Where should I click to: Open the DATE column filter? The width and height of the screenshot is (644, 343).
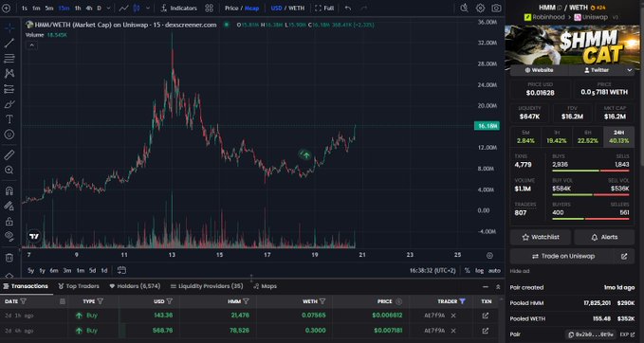24,301
